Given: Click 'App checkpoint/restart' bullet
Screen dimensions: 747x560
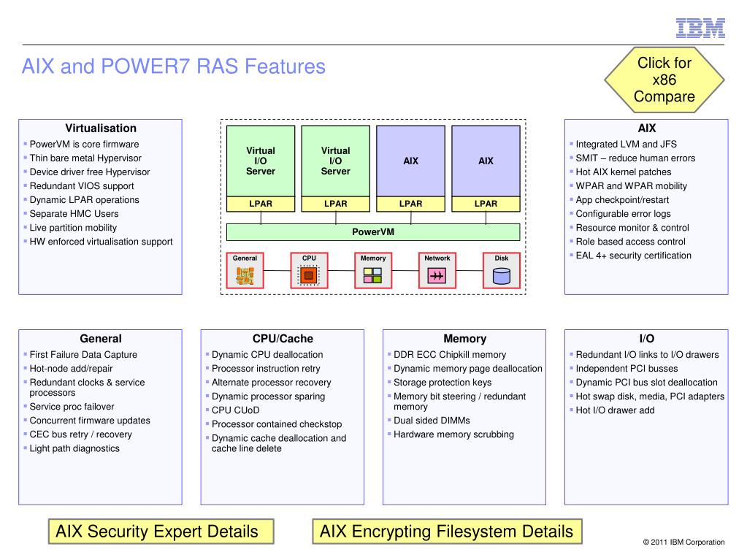Looking at the screenshot, I should tap(622, 200).
